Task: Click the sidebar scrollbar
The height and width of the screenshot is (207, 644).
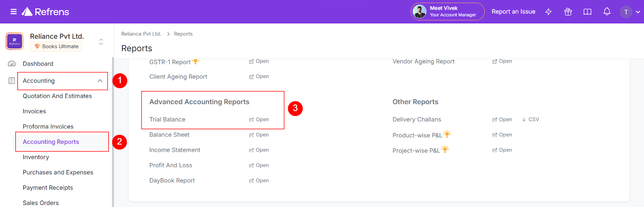Action: 113,132
